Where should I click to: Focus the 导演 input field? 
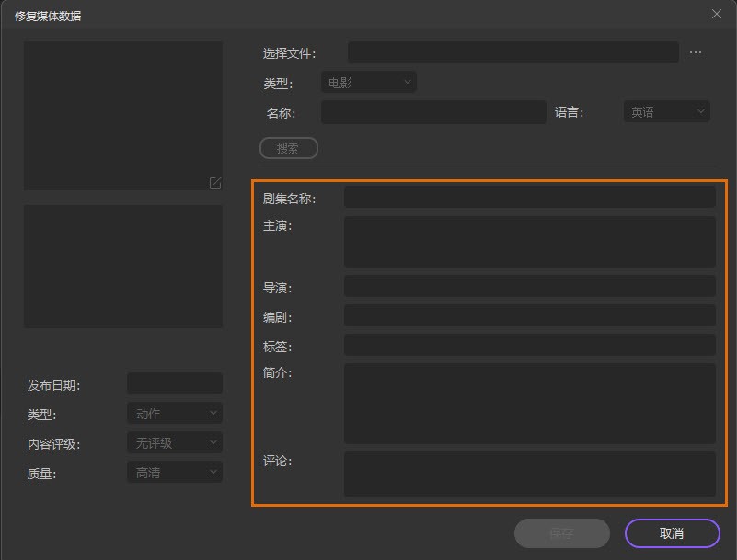click(x=529, y=287)
